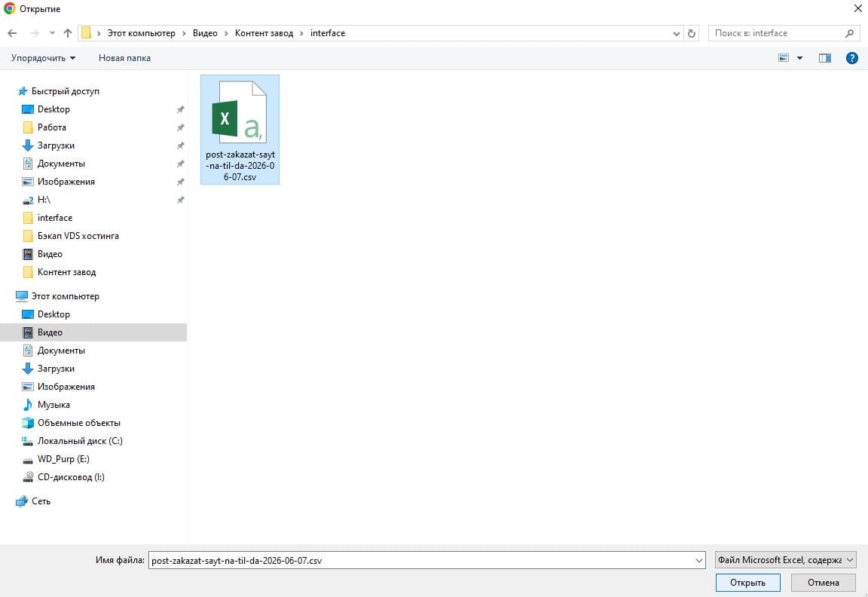The width and height of the screenshot is (868, 597).
Task: Click pin icon next to 'Изображения'
Action: pos(181,182)
